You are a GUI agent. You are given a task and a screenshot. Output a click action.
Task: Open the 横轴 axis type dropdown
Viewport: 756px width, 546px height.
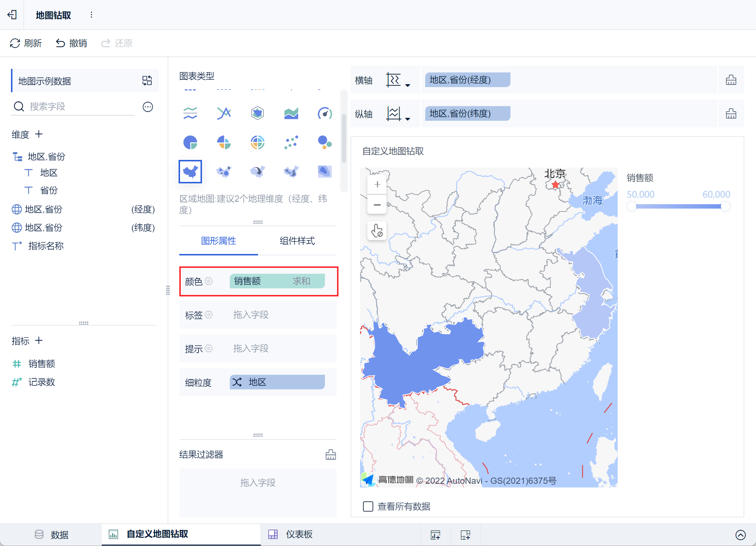[x=398, y=80]
